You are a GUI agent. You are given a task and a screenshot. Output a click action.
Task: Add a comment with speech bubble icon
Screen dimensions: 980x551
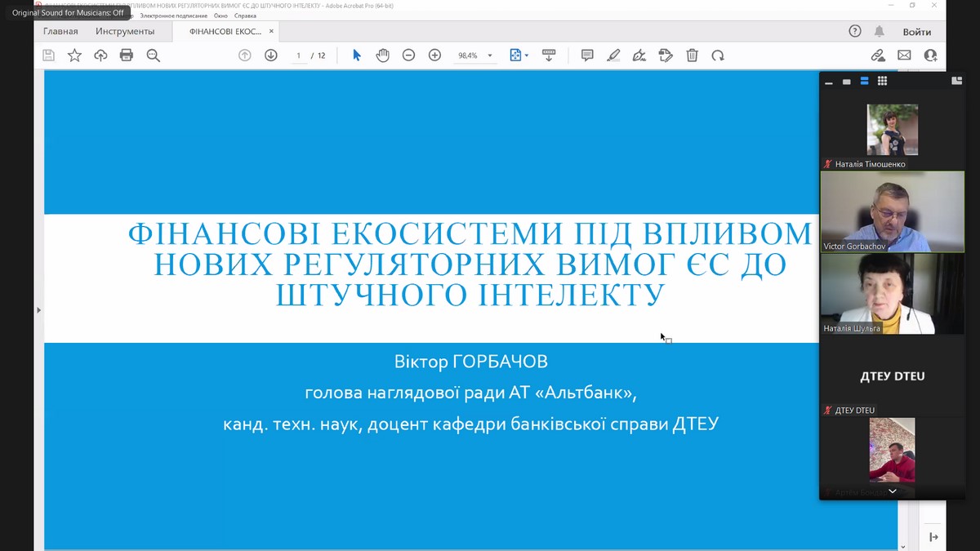tap(587, 56)
